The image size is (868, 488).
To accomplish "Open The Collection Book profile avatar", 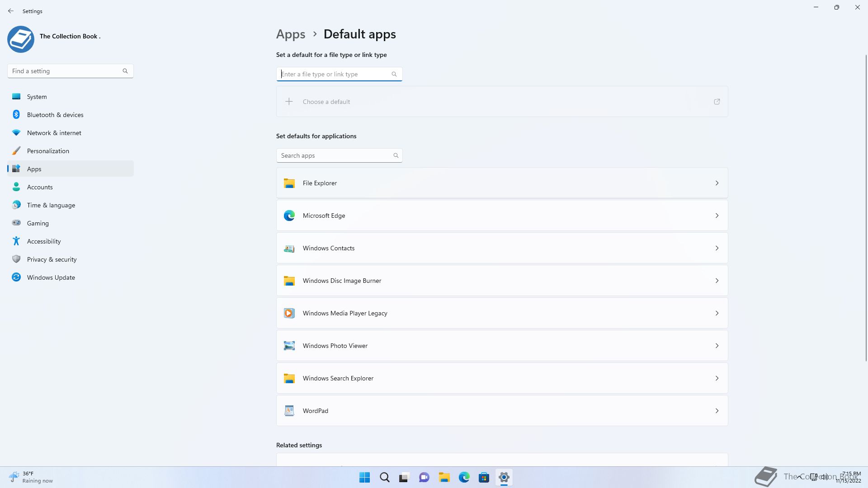I will tap(21, 39).
